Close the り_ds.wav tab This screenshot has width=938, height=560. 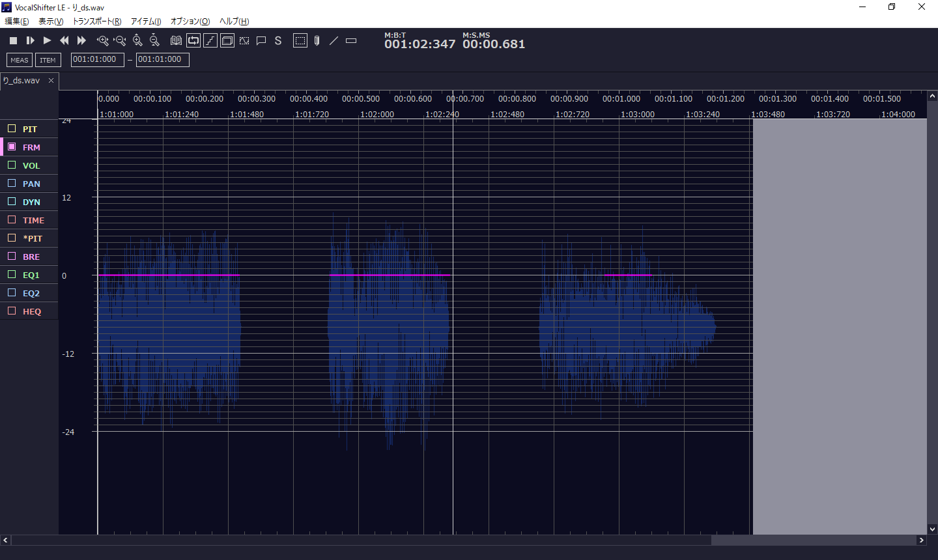[51, 81]
